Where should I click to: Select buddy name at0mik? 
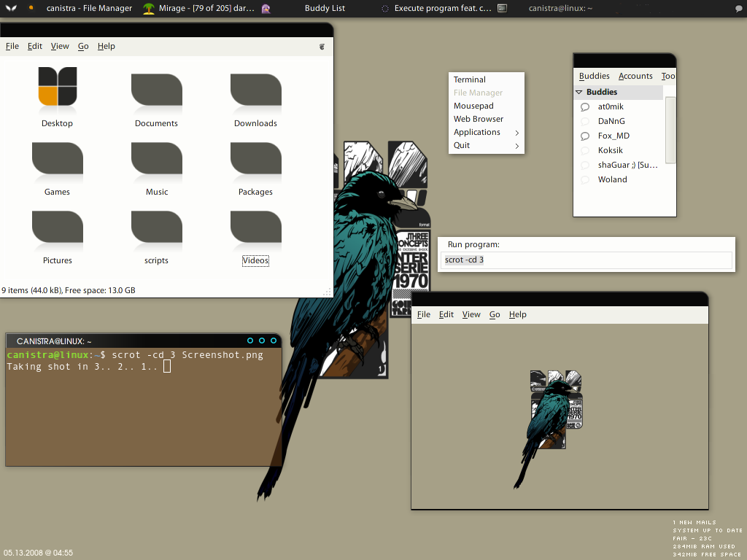[611, 106]
